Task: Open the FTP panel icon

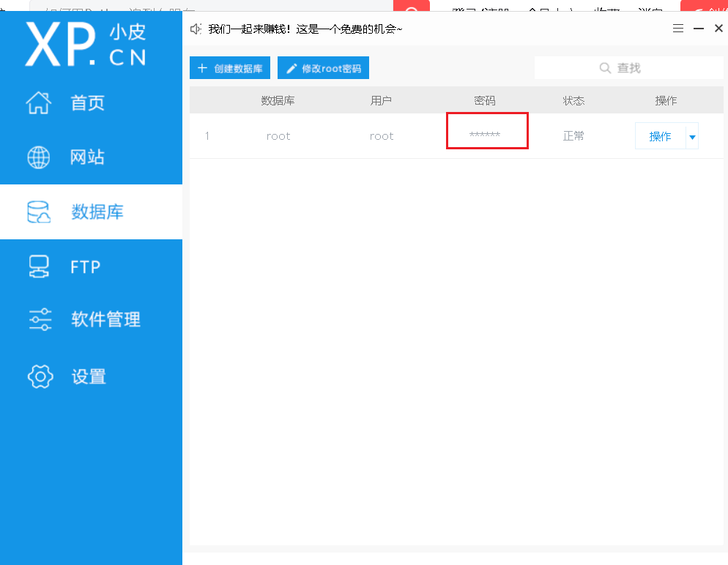Action: [x=38, y=266]
